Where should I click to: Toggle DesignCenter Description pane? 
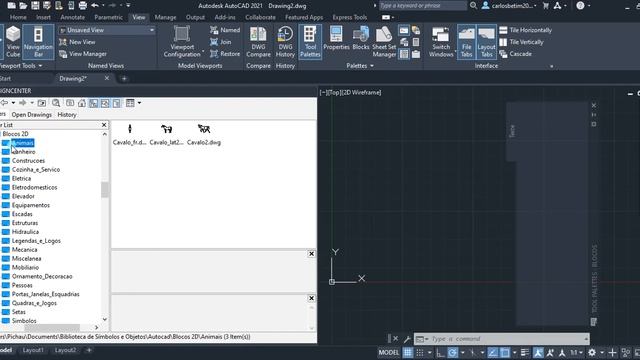coord(117,103)
